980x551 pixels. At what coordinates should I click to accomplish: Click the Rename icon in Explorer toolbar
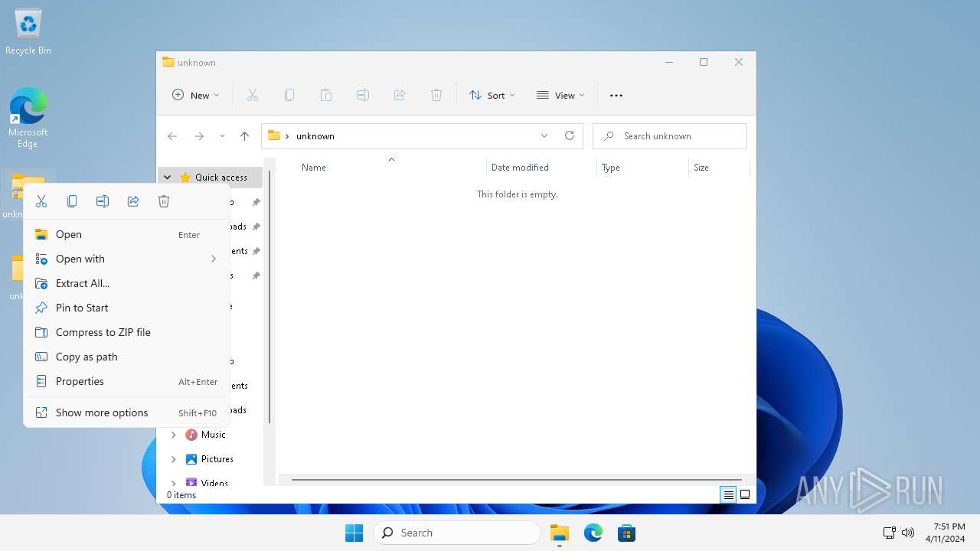click(x=363, y=95)
